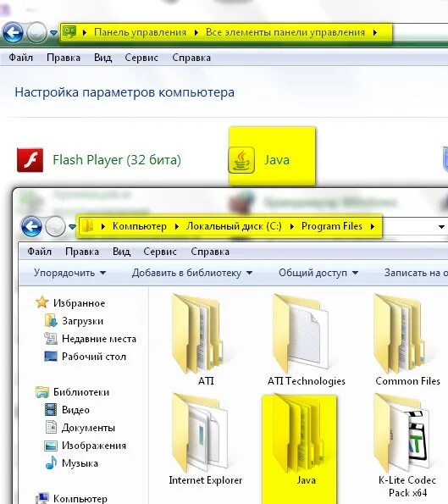Click Локальный диск (C:) breadcrumb
Viewport: 448px width, 504px height.
pyautogui.click(x=234, y=226)
